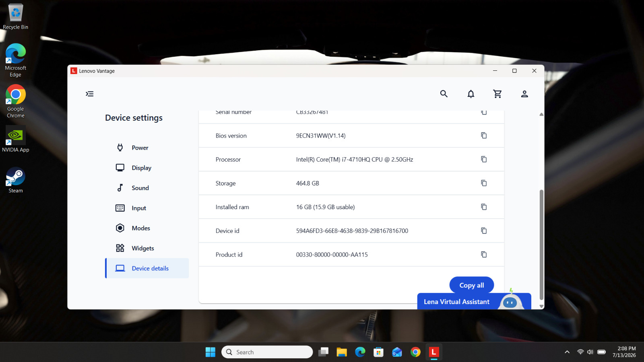Viewport: 644px width, 362px height.
Task: Open the user account icon
Action: pos(524,94)
